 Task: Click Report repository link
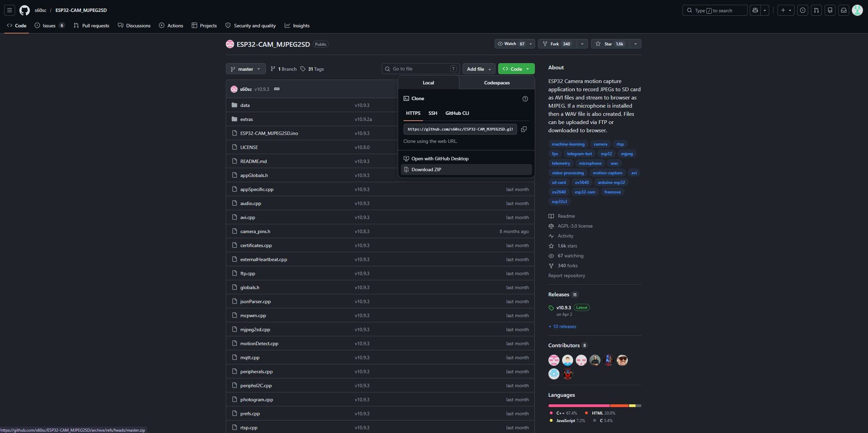pos(567,276)
